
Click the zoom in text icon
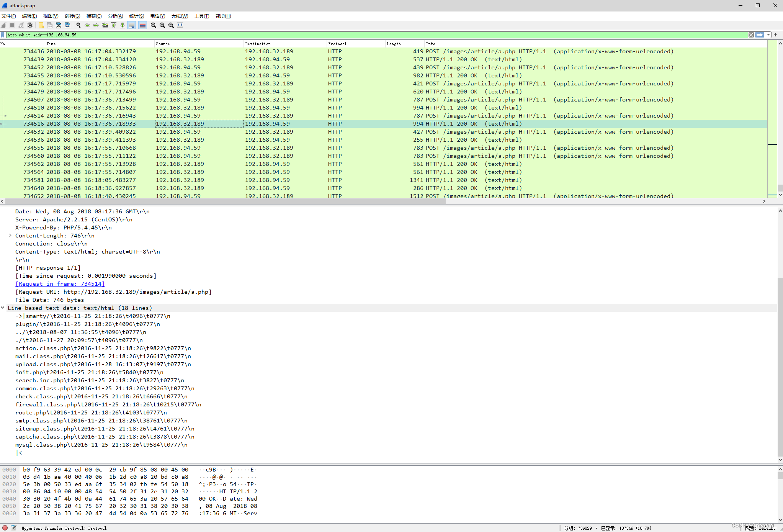tap(154, 25)
